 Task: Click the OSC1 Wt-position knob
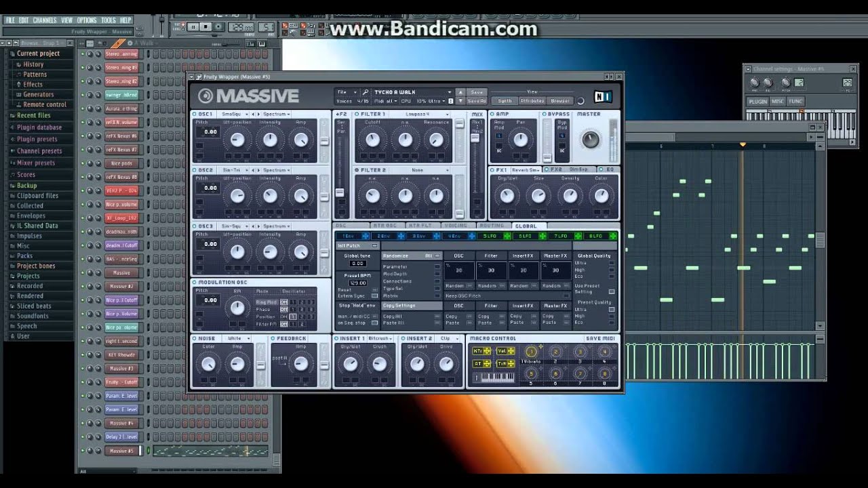[x=237, y=140]
